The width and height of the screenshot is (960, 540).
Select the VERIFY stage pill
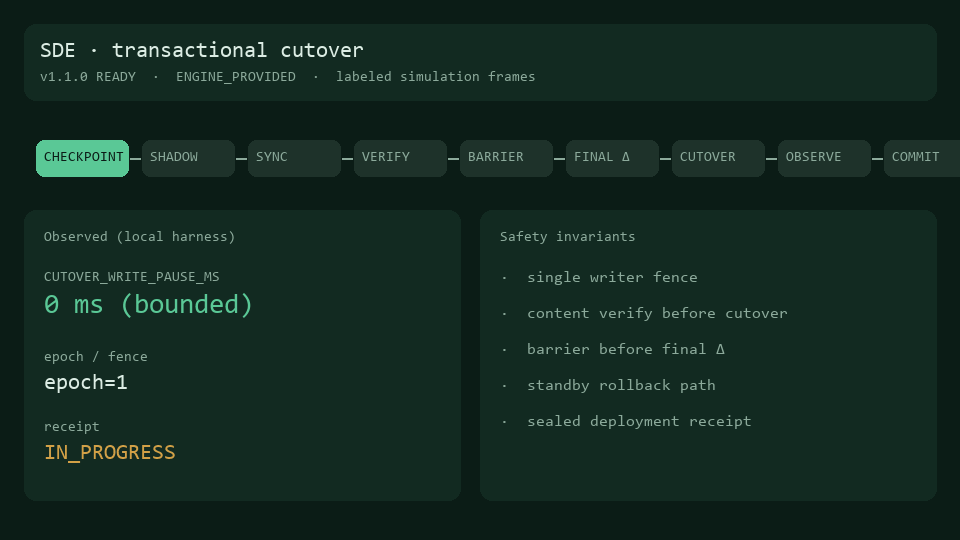(400, 158)
